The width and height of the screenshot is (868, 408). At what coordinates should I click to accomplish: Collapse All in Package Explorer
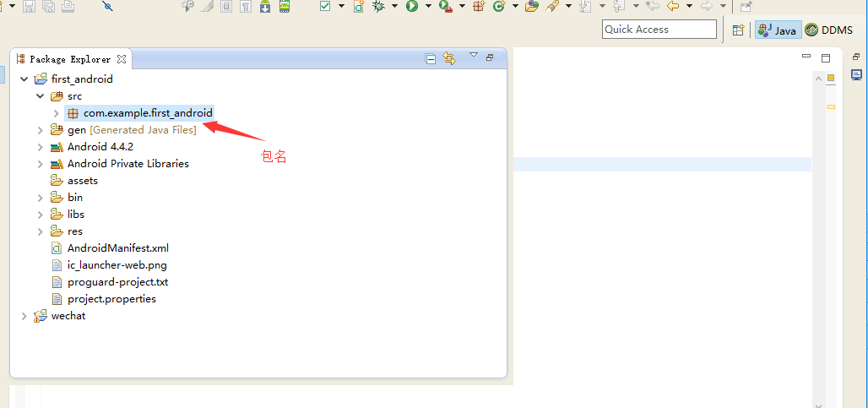point(431,58)
